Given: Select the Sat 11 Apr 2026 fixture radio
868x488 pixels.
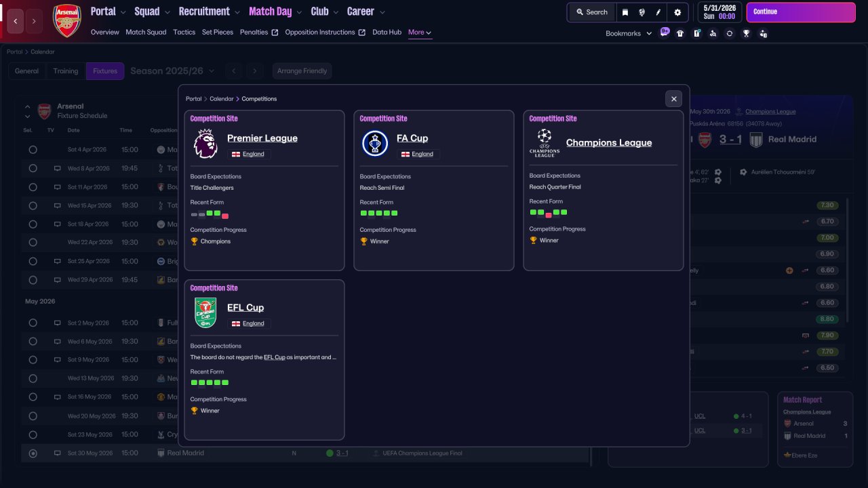Looking at the screenshot, I should 33,187.
